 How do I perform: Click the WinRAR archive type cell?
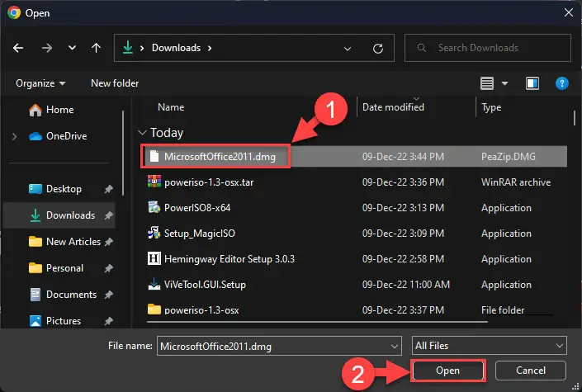pyautogui.click(x=516, y=182)
